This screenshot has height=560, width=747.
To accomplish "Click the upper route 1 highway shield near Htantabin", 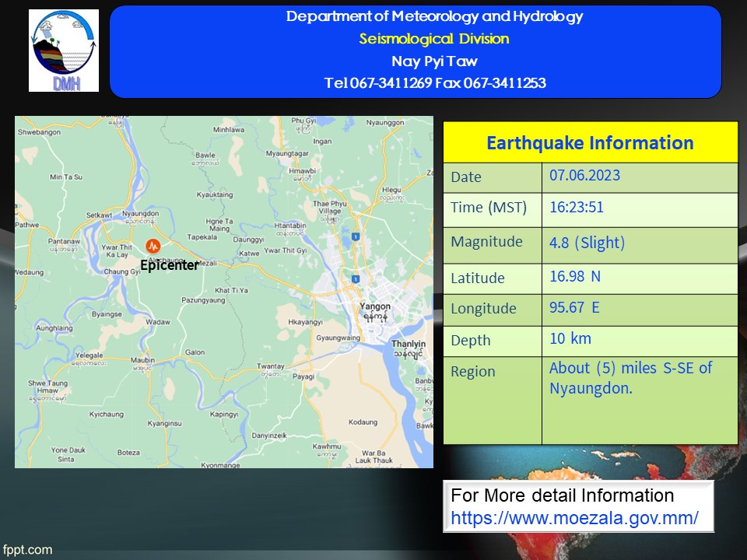I will pyautogui.click(x=355, y=236).
